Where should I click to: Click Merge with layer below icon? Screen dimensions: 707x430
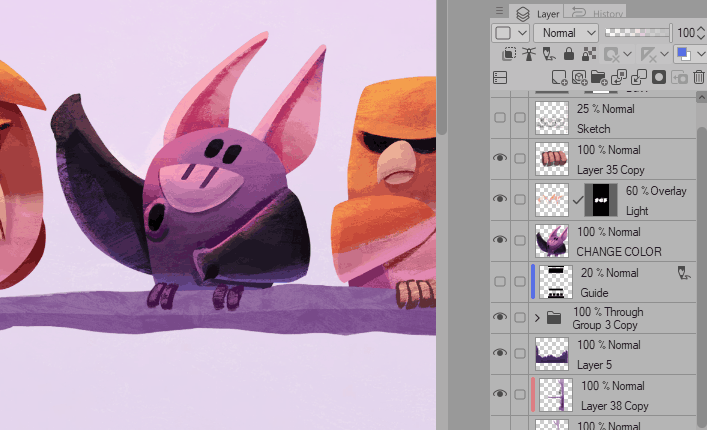pos(639,77)
